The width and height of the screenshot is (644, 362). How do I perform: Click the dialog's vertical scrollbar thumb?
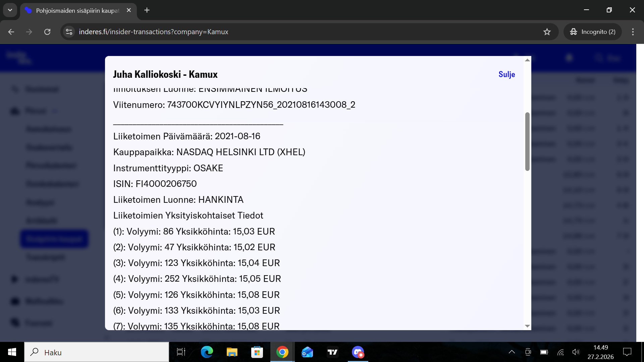(527, 141)
